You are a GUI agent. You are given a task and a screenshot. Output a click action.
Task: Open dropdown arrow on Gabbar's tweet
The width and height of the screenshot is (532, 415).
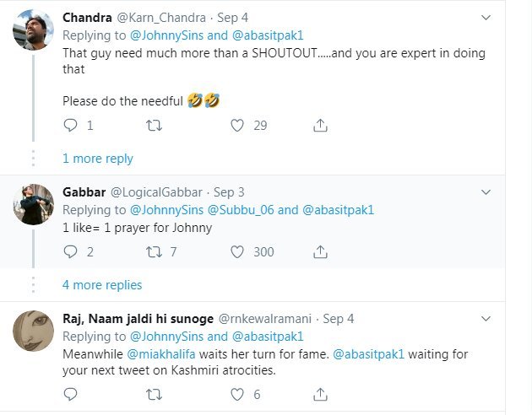click(x=486, y=191)
